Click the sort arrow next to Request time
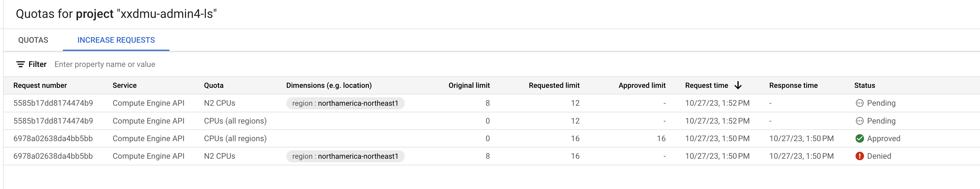Viewport: 980px width, 189px height. [738, 85]
